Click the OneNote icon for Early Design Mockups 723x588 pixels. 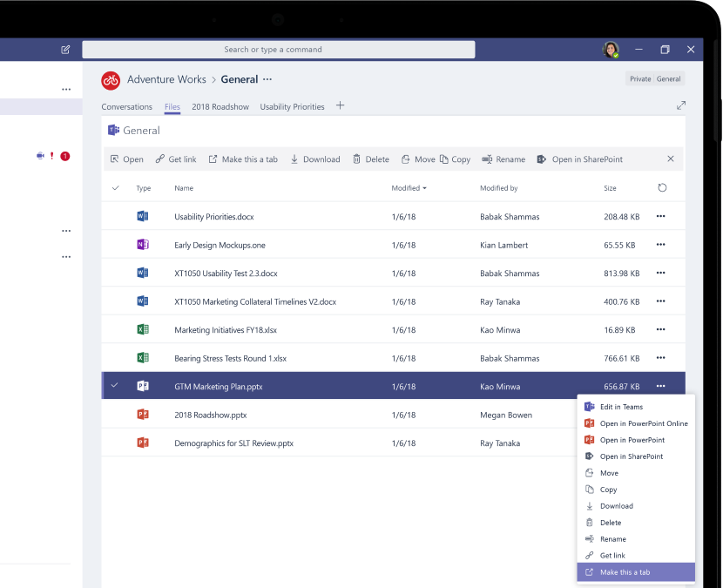tap(143, 245)
